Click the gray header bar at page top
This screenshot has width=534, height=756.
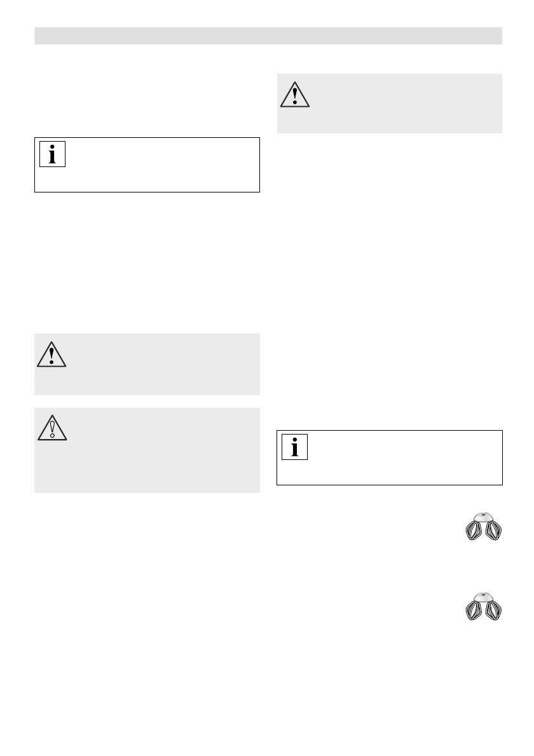[x=268, y=36]
